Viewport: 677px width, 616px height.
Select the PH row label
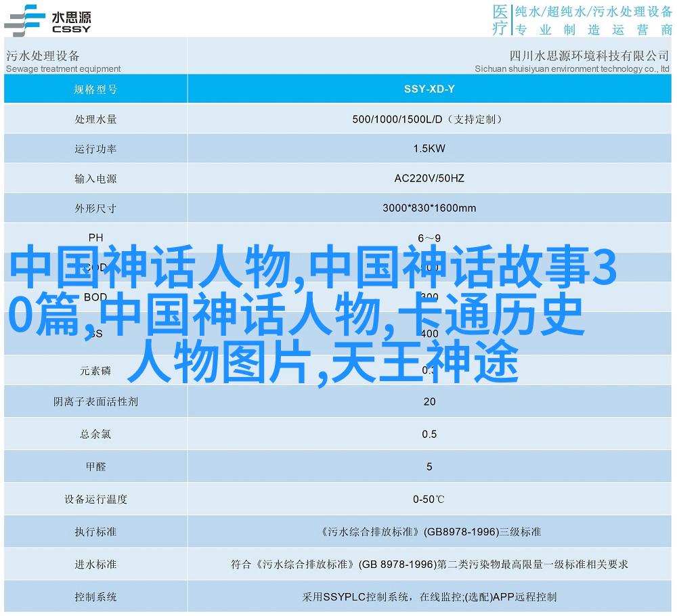pos(95,238)
